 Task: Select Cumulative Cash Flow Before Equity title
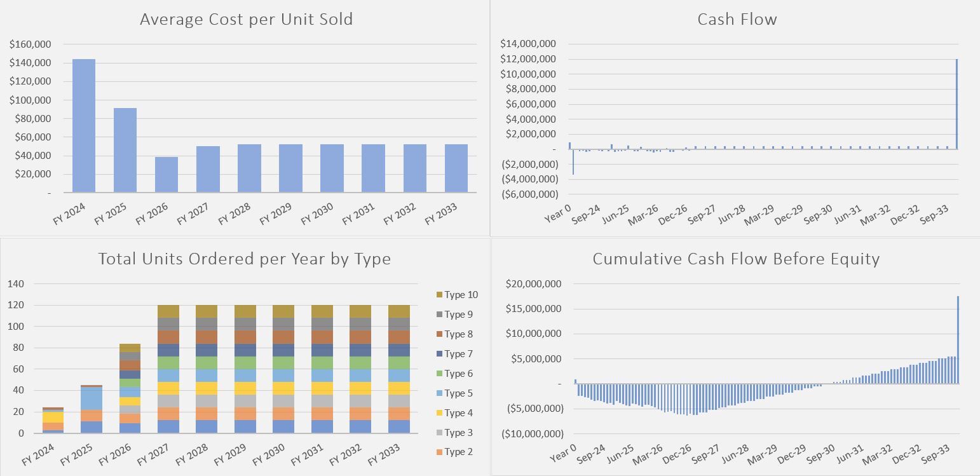coord(736,259)
